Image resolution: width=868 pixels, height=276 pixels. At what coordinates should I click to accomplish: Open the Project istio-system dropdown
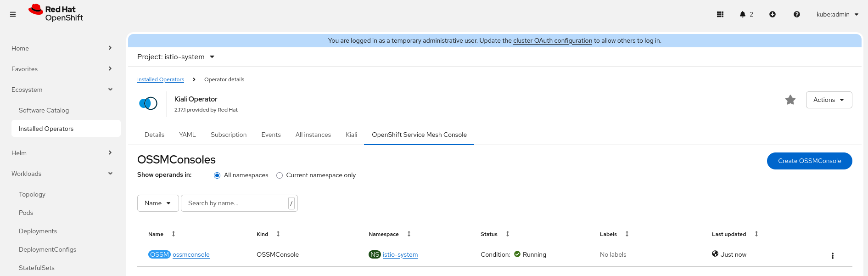[x=176, y=57]
